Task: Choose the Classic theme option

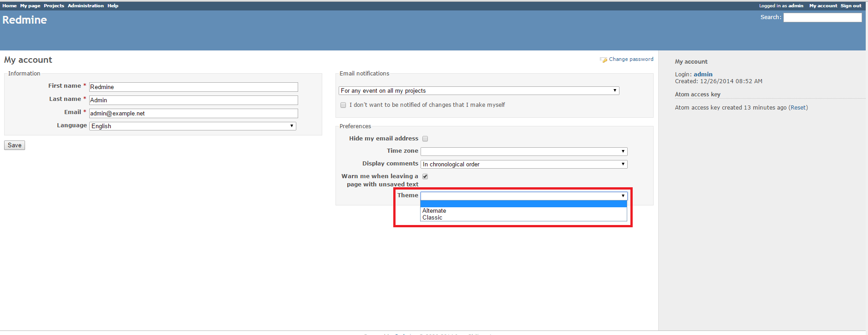Action: coord(523,217)
